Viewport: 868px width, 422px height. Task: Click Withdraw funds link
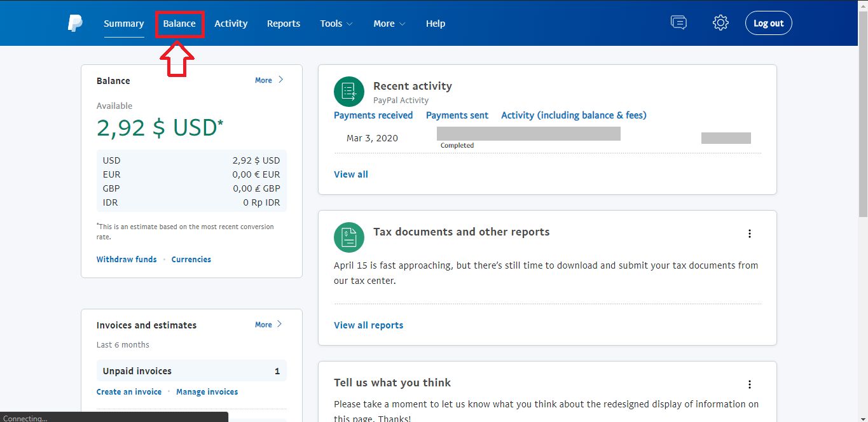pos(127,260)
